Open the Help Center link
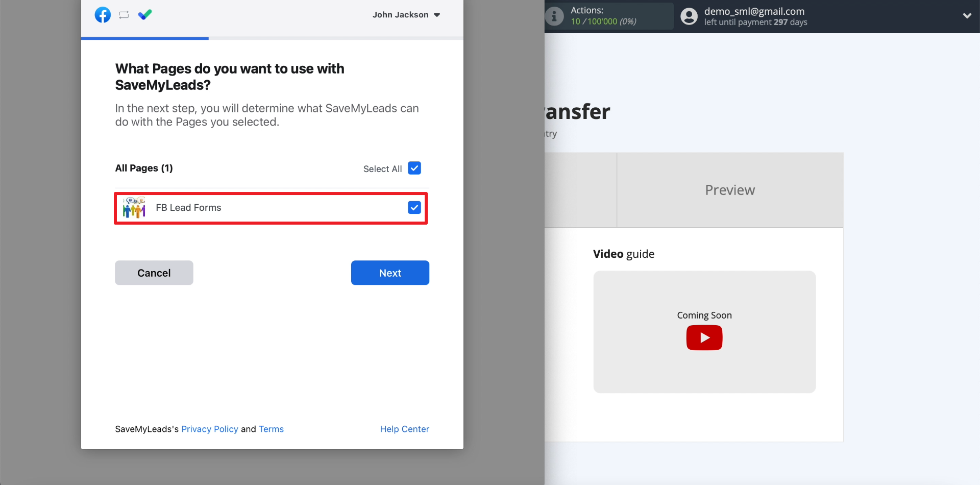The height and width of the screenshot is (485, 980). (404, 429)
